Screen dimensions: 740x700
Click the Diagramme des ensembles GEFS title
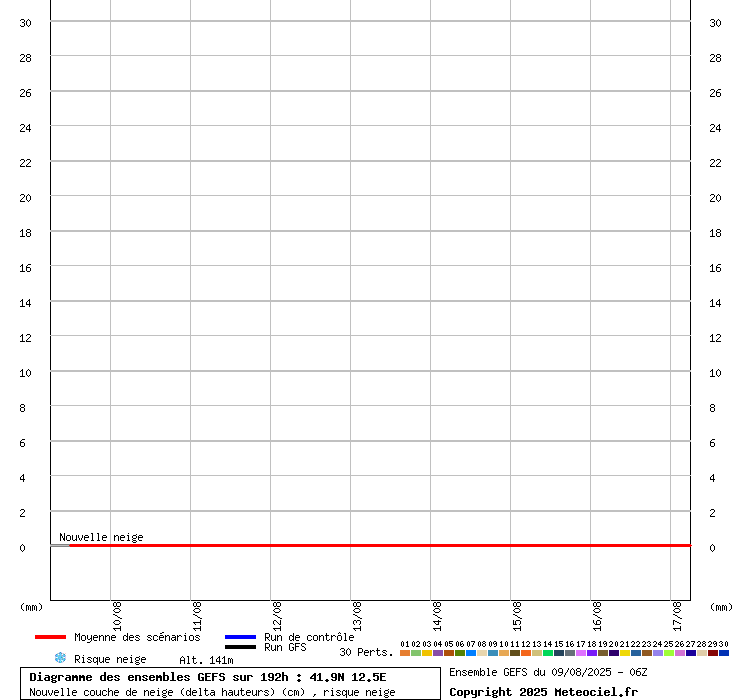[208, 677]
